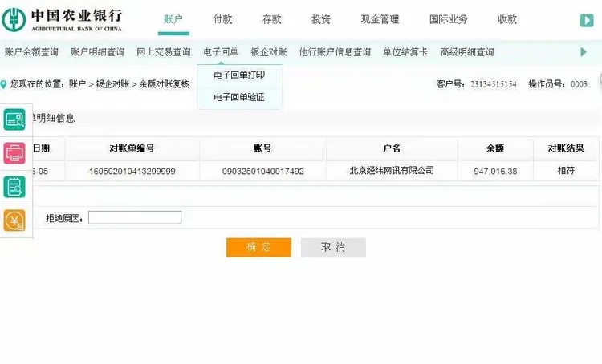Switch to the 存款 tab
Image resolution: width=602 pixels, height=364 pixels.
tap(272, 19)
